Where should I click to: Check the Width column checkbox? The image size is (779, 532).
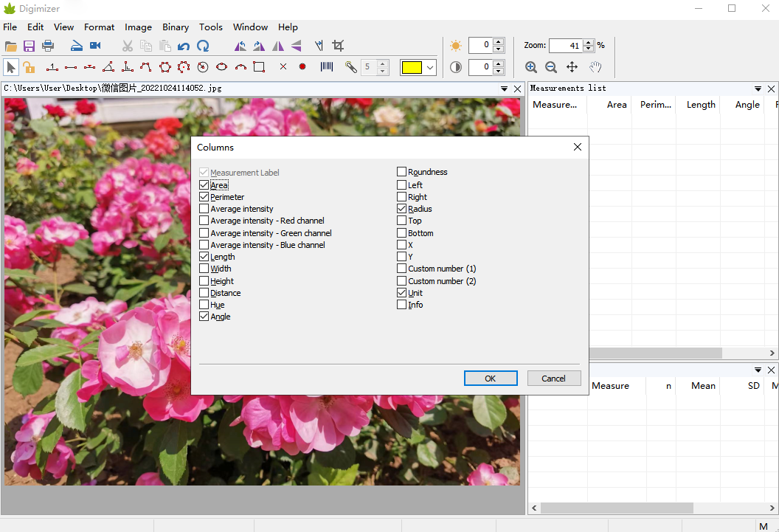(x=204, y=269)
